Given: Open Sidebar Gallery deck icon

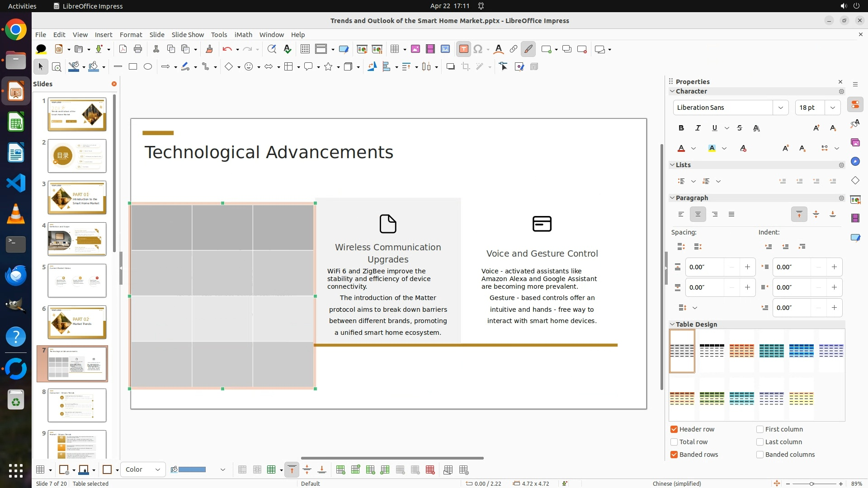Looking at the screenshot, I should [x=855, y=143].
